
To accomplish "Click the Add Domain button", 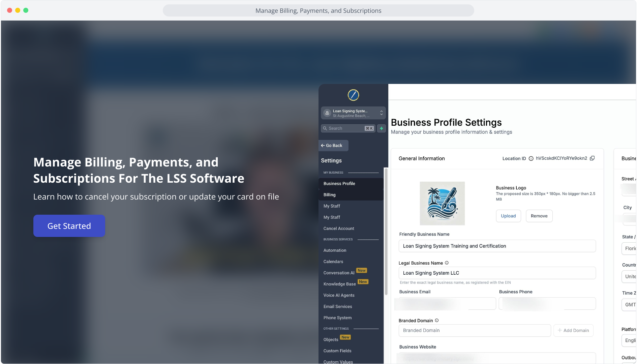I will pos(573,331).
